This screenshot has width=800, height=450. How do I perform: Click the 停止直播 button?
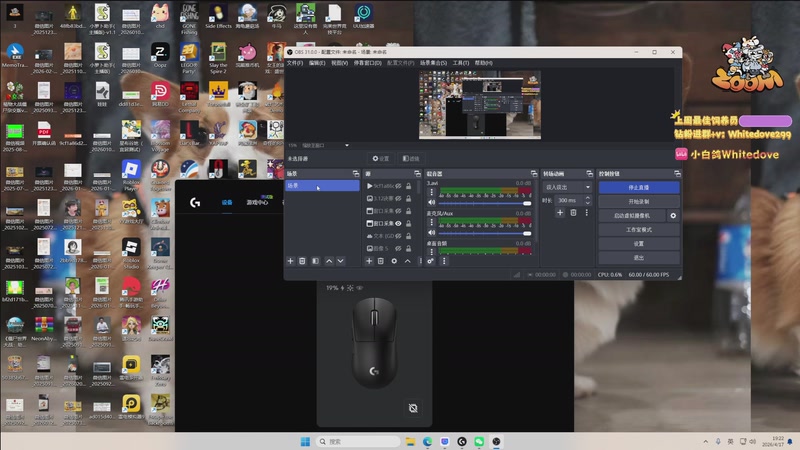click(639, 187)
